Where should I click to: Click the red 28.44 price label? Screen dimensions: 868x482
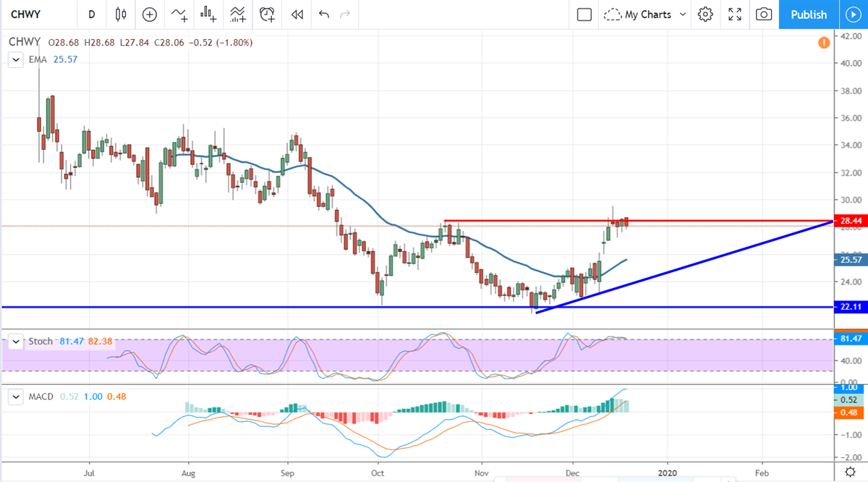[x=851, y=221]
